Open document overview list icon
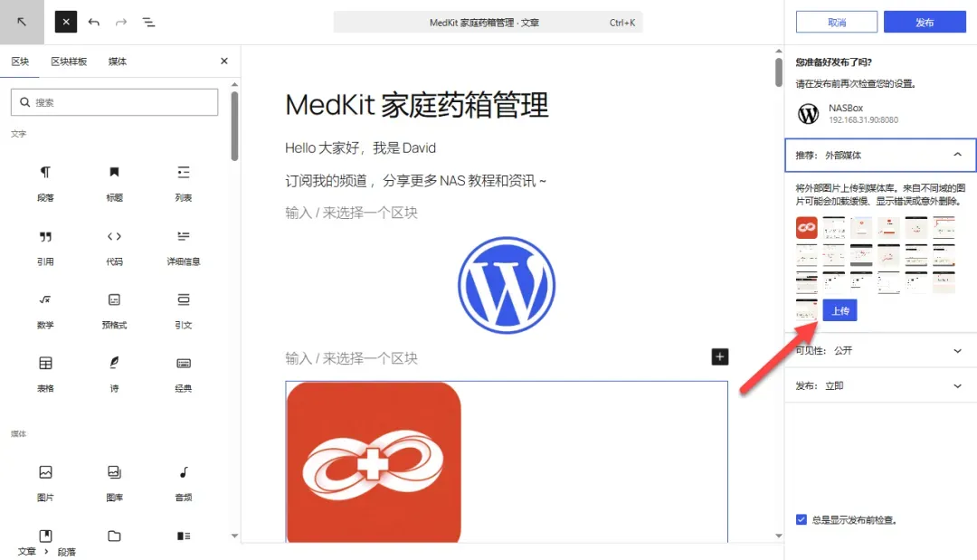Viewport: 977px width, 560px height. point(148,22)
